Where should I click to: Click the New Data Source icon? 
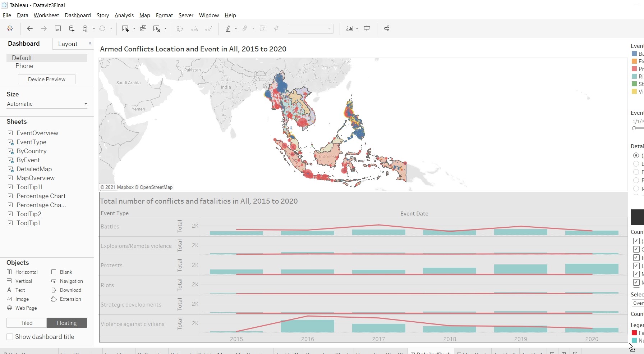click(x=72, y=29)
